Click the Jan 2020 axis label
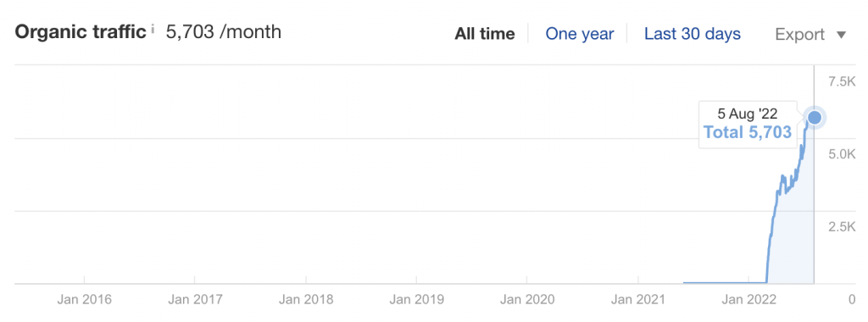Screen dimensions: 868x322 click(527, 300)
